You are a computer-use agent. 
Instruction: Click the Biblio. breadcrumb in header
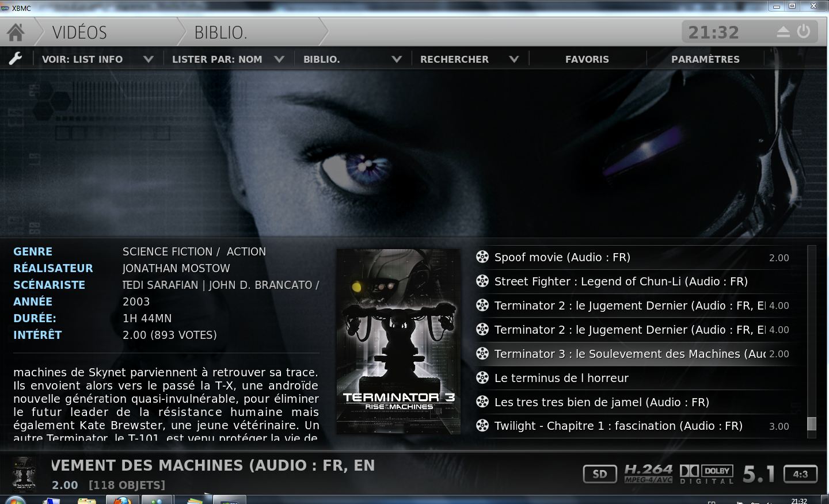tap(220, 33)
